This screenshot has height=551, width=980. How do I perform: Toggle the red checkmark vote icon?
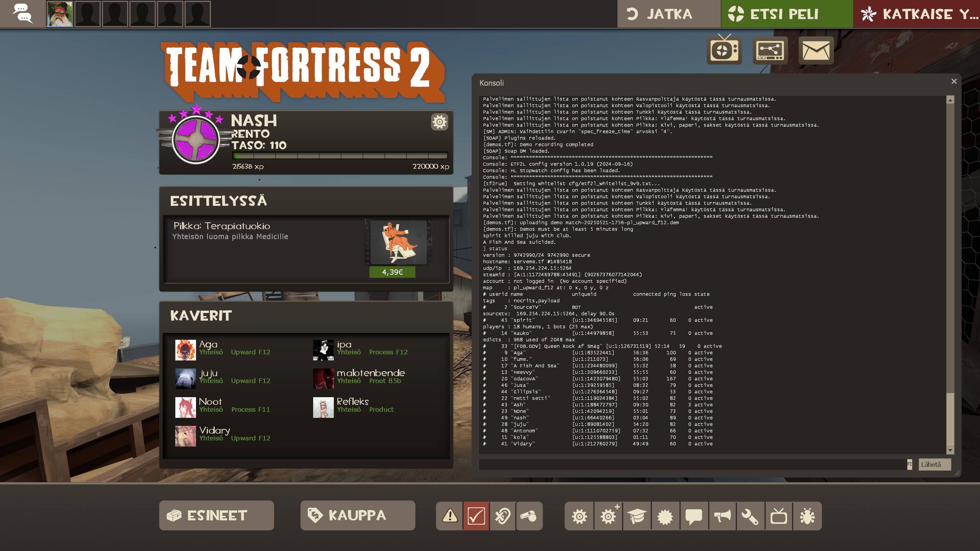(x=476, y=516)
